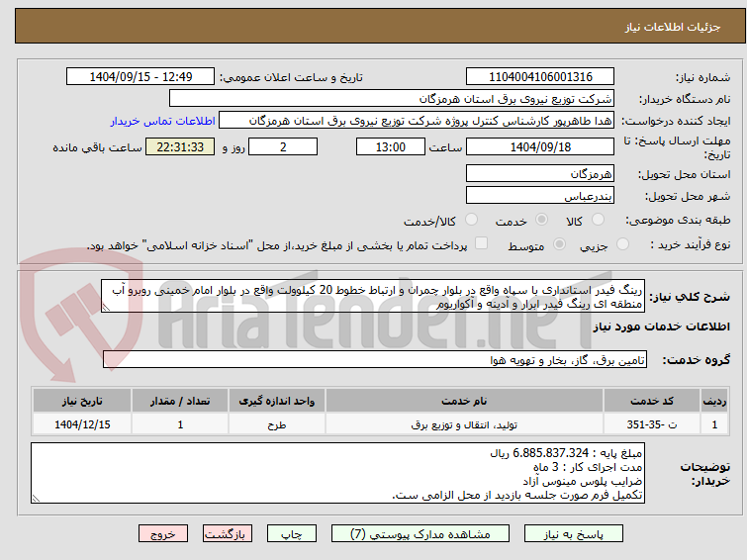
Task: Click the تاریخ نیاز column header
Action: (x=82, y=401)
